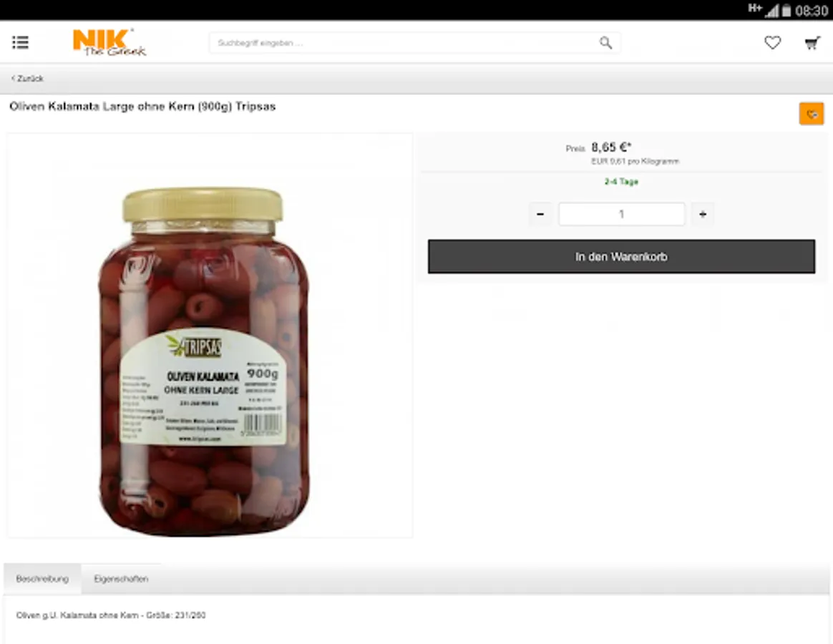Increase quantity with the plus button
The image size is (833, 644).
pyautogui.click(x=702, y=214)
